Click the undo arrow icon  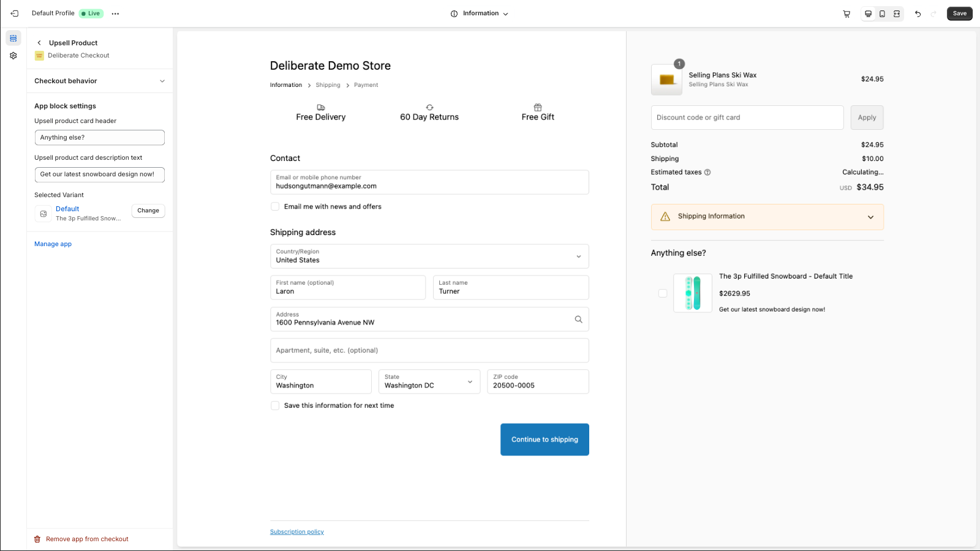pos(918,13)
